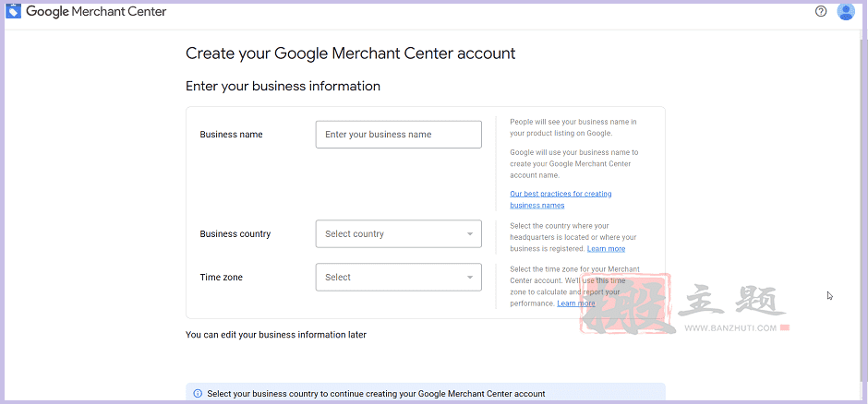
Task: Follow 'Learn more' link about business country
Action: [x=606, y=249]
